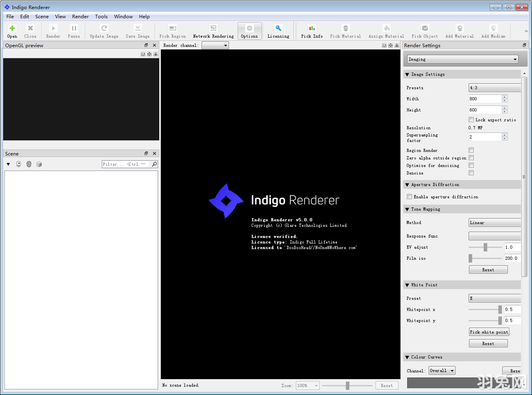The width and height of the screenshot is (532, 395).
Task: Click the Pick Object toolbar icon
Action: [x=424, y=31]
